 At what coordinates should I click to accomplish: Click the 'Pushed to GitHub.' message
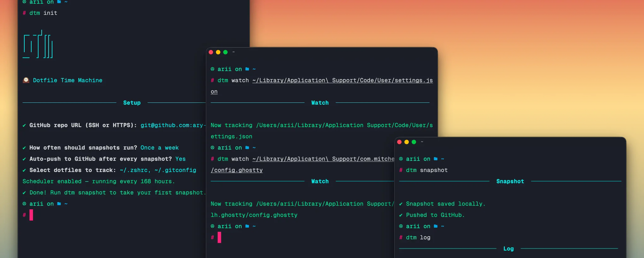(435, 215)
